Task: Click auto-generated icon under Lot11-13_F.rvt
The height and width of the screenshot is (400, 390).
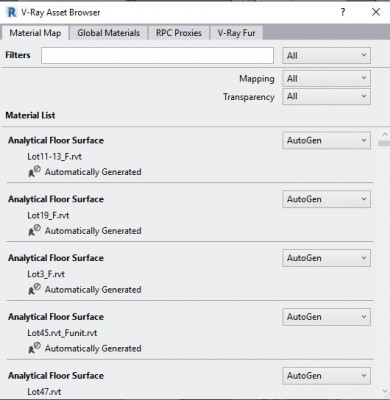Action: 34,171
